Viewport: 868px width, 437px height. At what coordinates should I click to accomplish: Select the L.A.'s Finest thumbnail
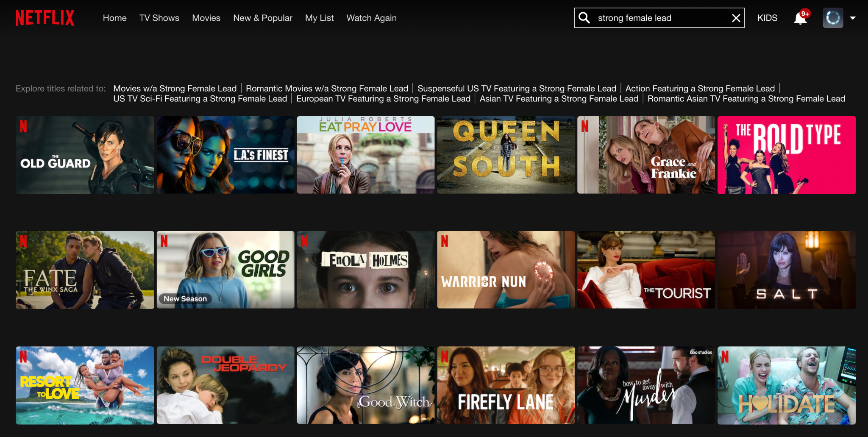(x=225, y=155)
